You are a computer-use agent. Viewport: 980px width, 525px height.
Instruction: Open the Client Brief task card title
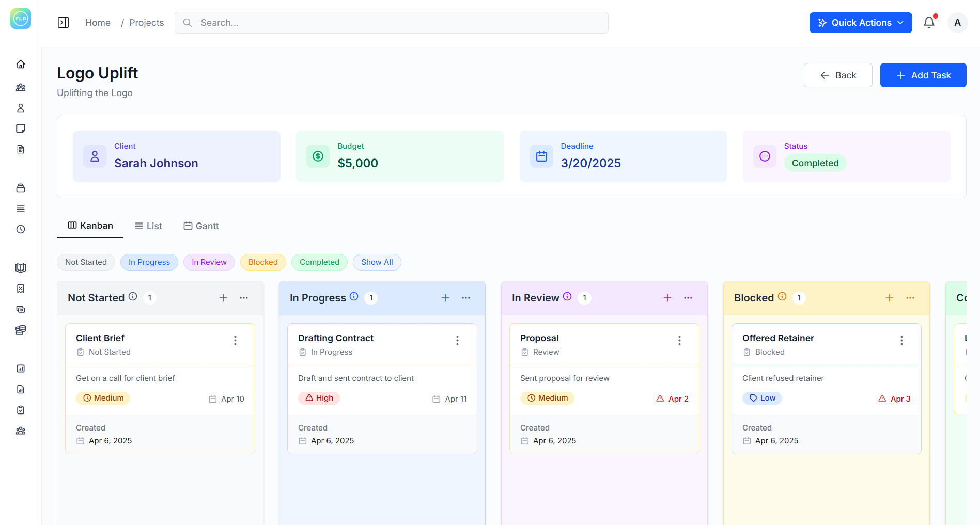(100, 338)
